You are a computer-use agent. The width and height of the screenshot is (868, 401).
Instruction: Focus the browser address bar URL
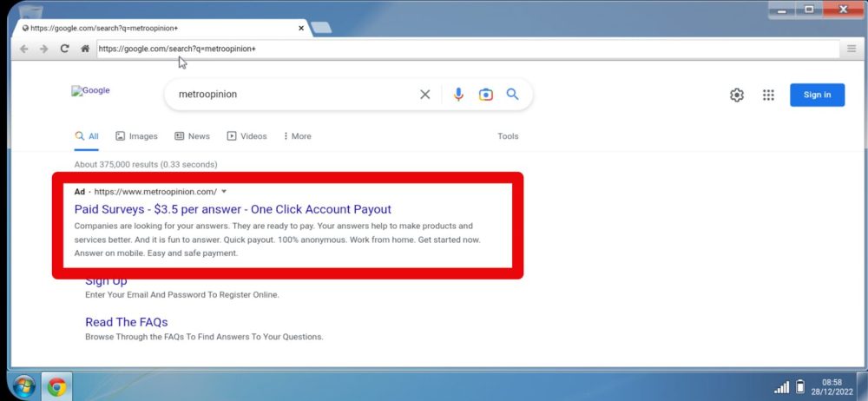[468, 49]
